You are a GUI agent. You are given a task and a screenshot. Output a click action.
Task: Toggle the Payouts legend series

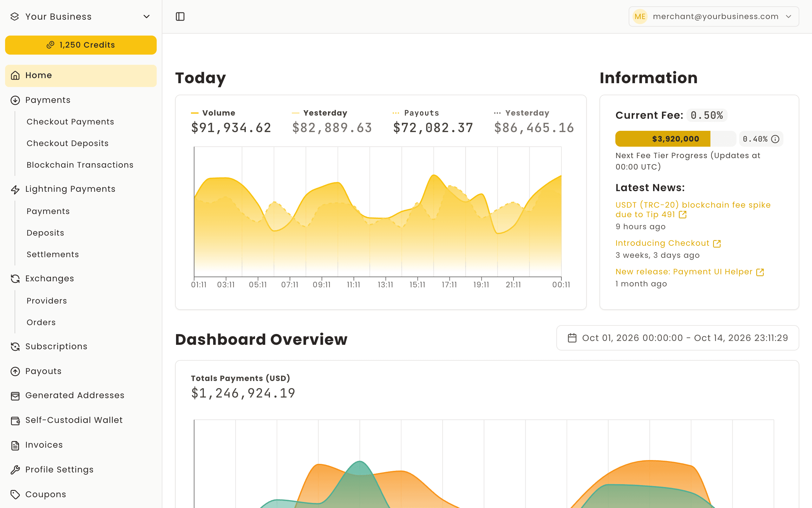click(x=416, y=113)
